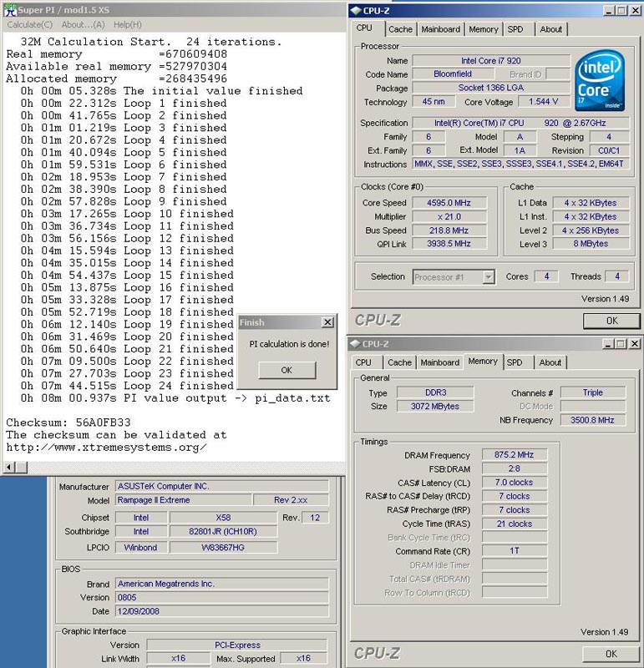The height and width of the screenshot is (668, 644).
Task: Select the CPU tab in top CPU-Z window
Action: 364,28
